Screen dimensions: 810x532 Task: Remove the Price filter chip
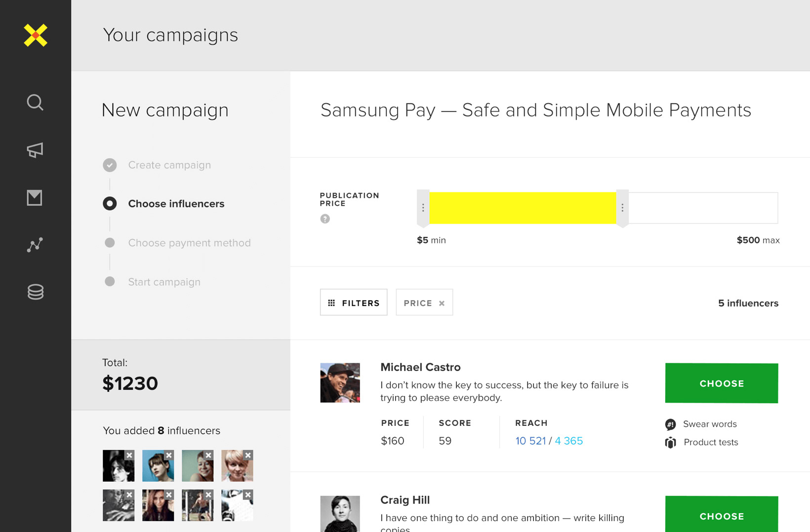tap(442, 304)
